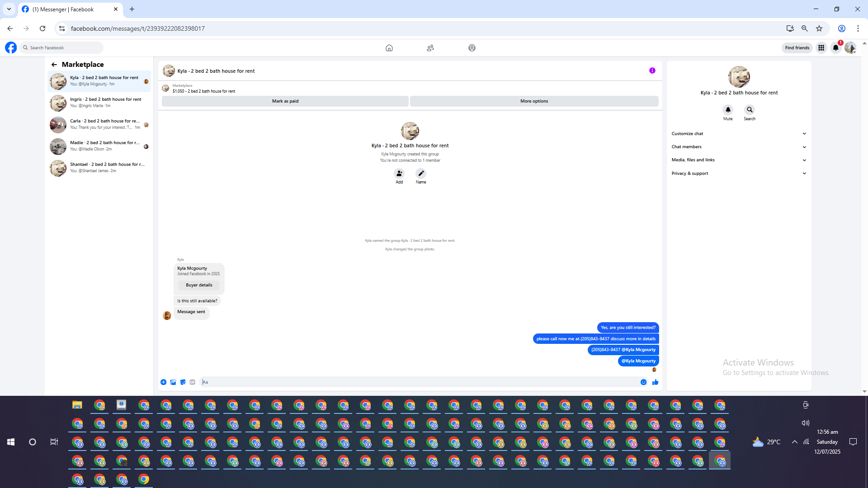Screen dimensions: 868x488
Task: Open Shantael 2 bed 2 bath conversation
Action: tap(99, 168)
